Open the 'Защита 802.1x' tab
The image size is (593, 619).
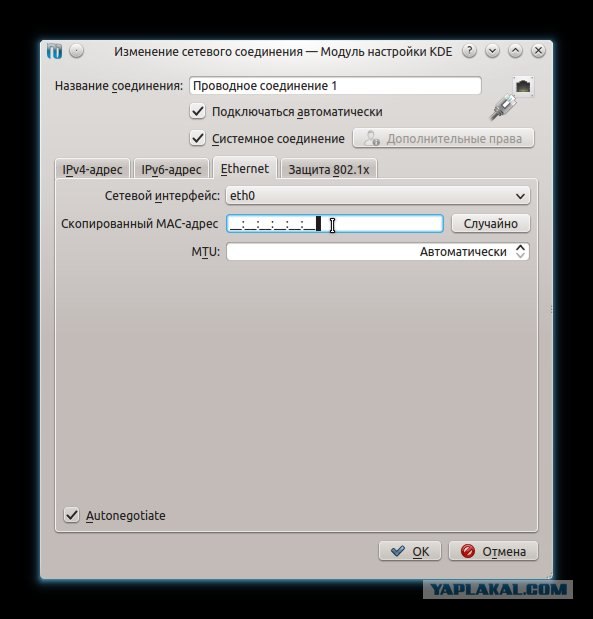(x=329, y=169)
